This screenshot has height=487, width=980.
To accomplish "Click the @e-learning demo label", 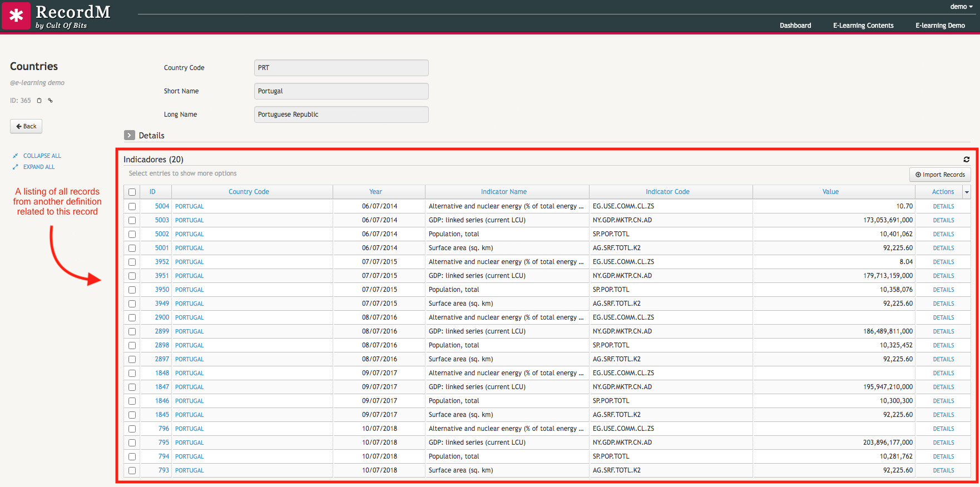I will pos(37,83).
